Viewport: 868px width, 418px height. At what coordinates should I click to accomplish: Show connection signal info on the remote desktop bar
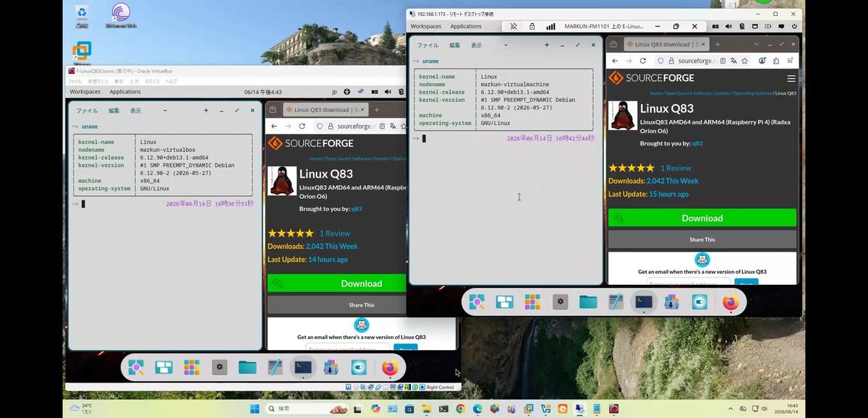pos(550,26)
